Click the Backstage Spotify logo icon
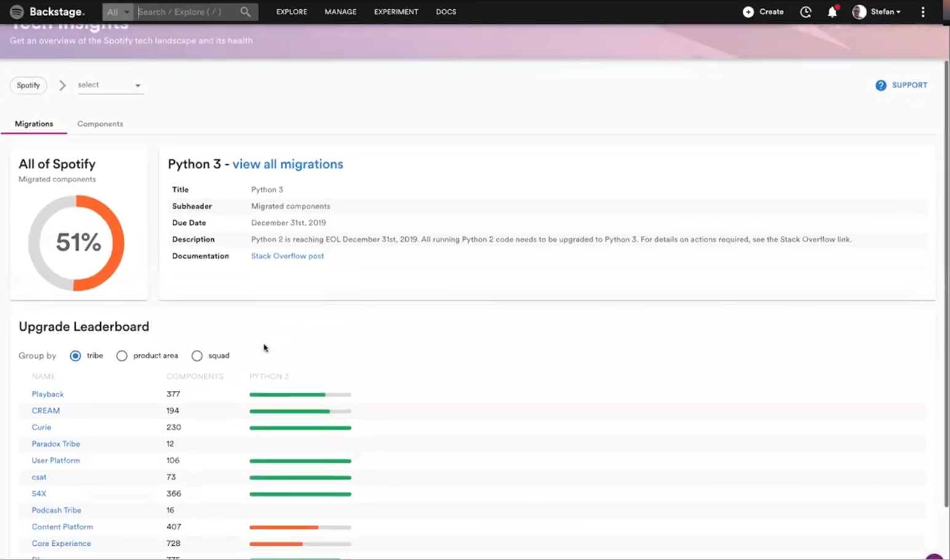The width and height of the screenshot is (950, 560). click(17, 12)
